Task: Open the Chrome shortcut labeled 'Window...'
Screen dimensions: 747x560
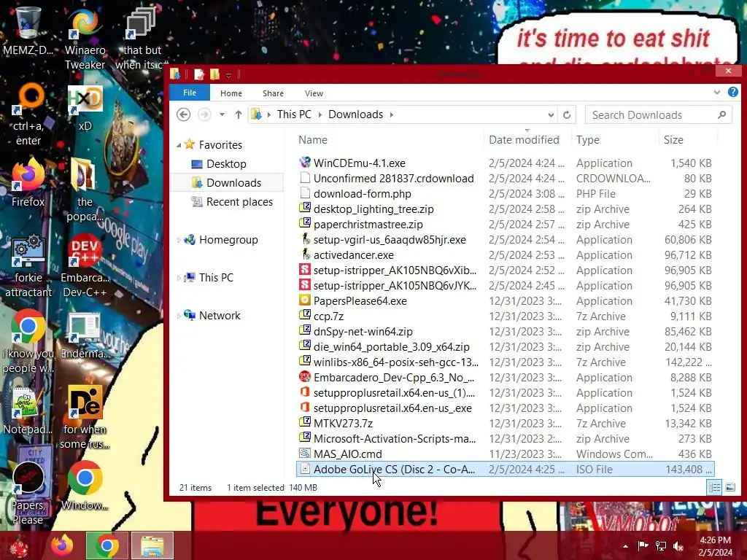Action: (x=85, y=486)
